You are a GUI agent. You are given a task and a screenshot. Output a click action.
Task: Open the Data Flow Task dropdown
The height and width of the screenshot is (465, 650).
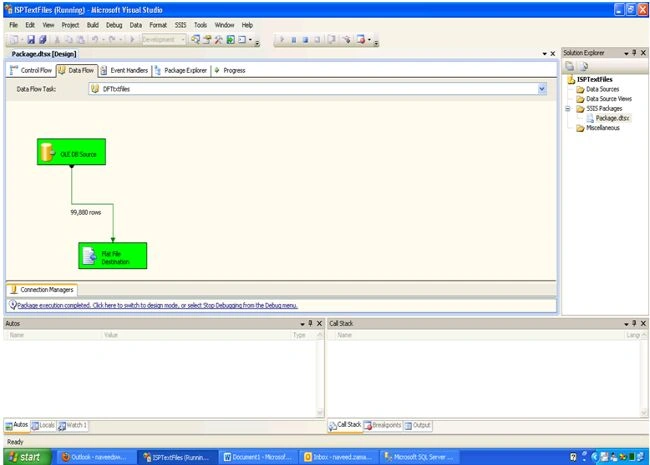point(542,89)
